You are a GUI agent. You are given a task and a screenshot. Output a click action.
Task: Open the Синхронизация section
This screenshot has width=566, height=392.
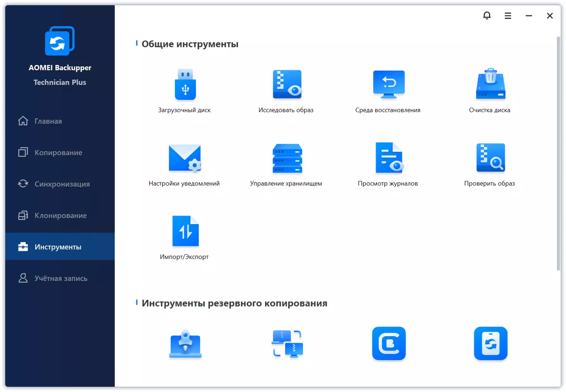click(60, 184)
